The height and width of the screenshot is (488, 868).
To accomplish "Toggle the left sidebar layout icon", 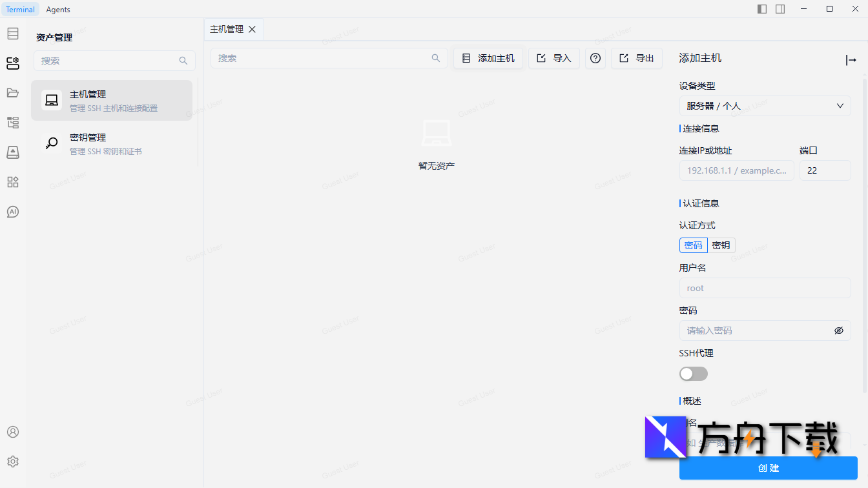I will coord(762,9).
